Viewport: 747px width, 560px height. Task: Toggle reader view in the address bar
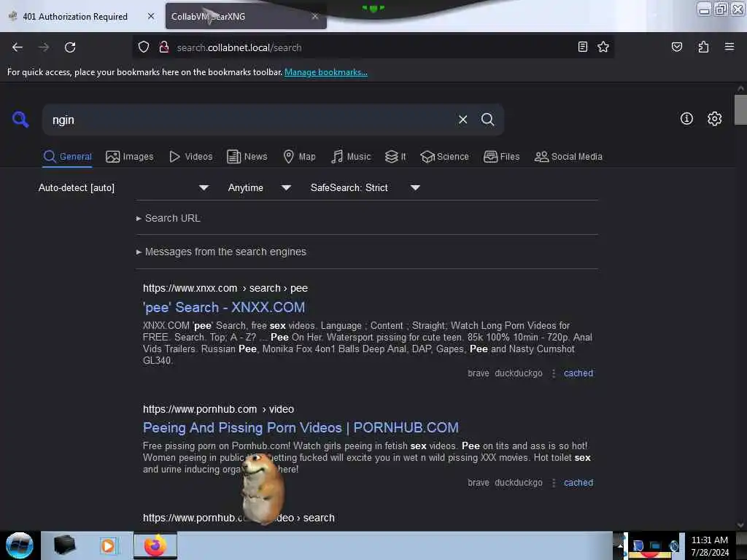(583, 47)
